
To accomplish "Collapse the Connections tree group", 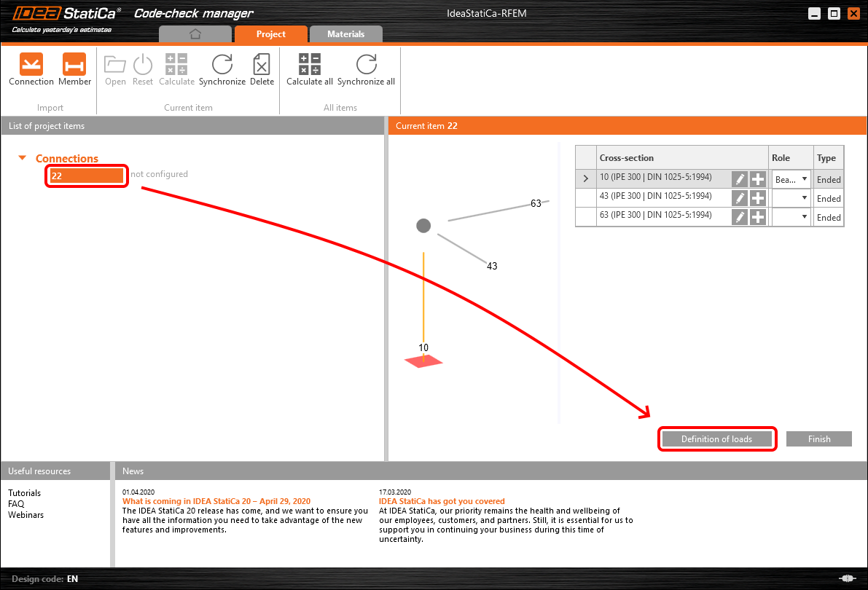I will (22, 158).
